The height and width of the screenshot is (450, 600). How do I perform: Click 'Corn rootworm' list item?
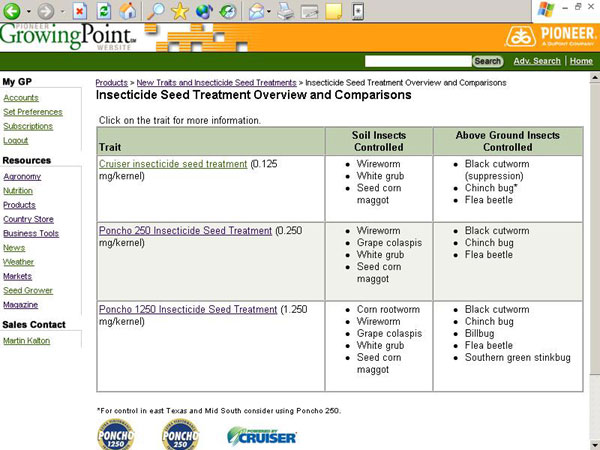pyautogui.click(x=388, y=309)
